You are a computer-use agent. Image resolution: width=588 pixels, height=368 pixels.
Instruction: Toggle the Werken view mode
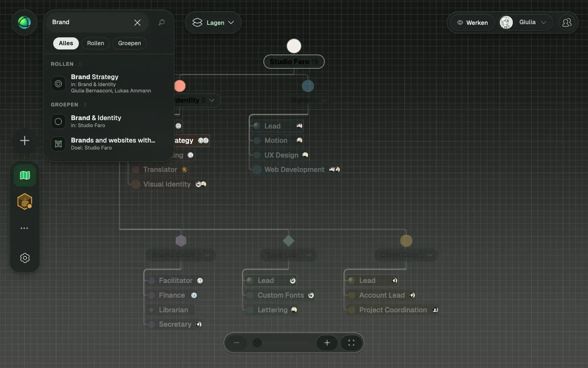472,22
